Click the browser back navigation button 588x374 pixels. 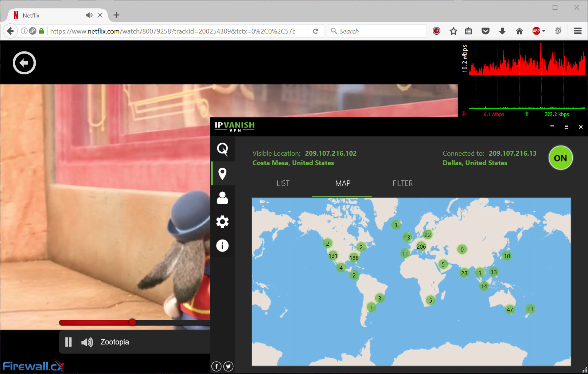pyautogui.click(x=11, y=31)
